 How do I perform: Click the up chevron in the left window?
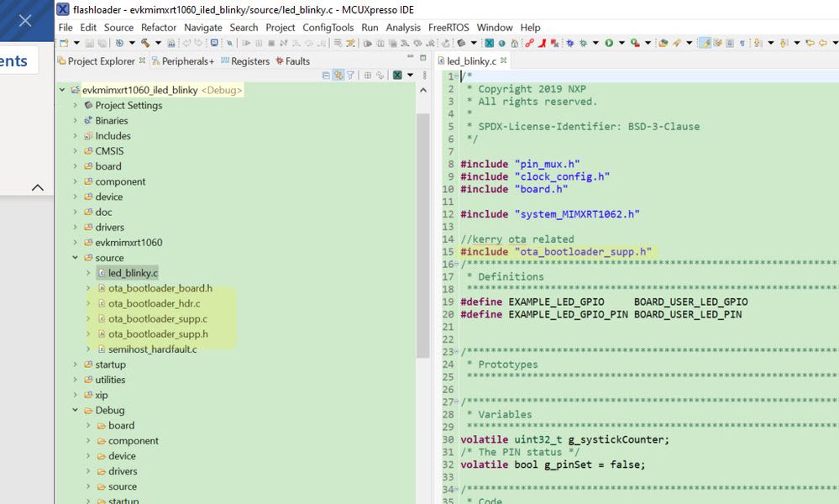click(x=38, y=187)
